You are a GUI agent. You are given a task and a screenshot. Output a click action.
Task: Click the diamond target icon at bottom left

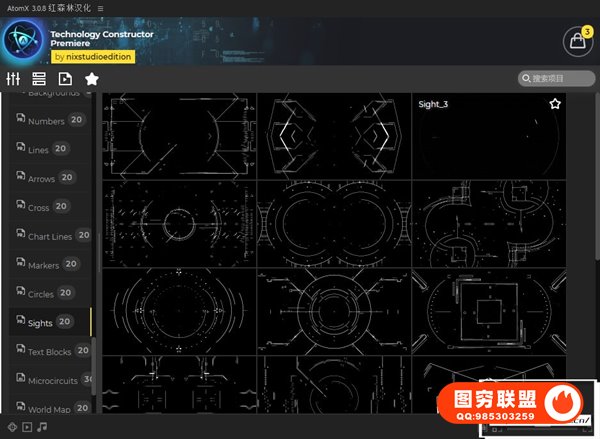coord(11,427)
